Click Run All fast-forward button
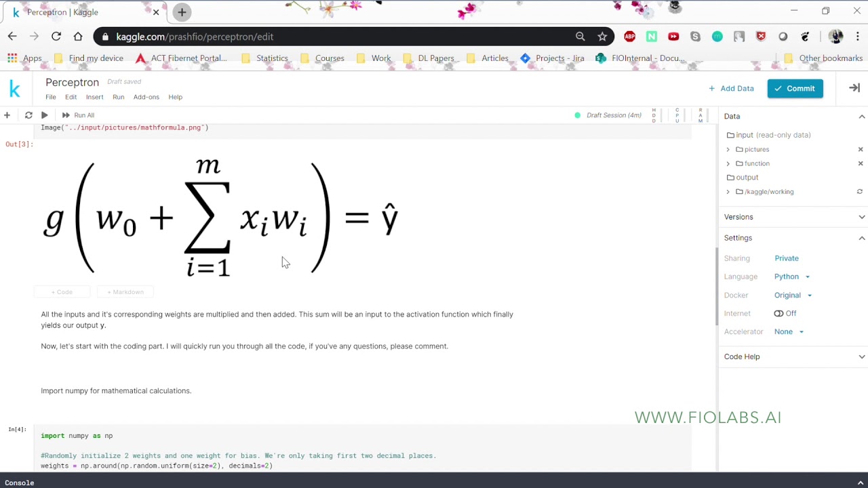Viewport: 868px width, 488px height. (78, 115)
